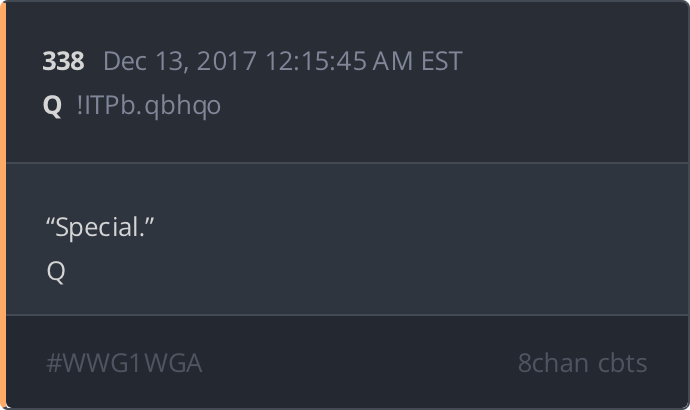Click the dark footer section
The height and width of the screenshot is (410, 690).
pos(347,362)
